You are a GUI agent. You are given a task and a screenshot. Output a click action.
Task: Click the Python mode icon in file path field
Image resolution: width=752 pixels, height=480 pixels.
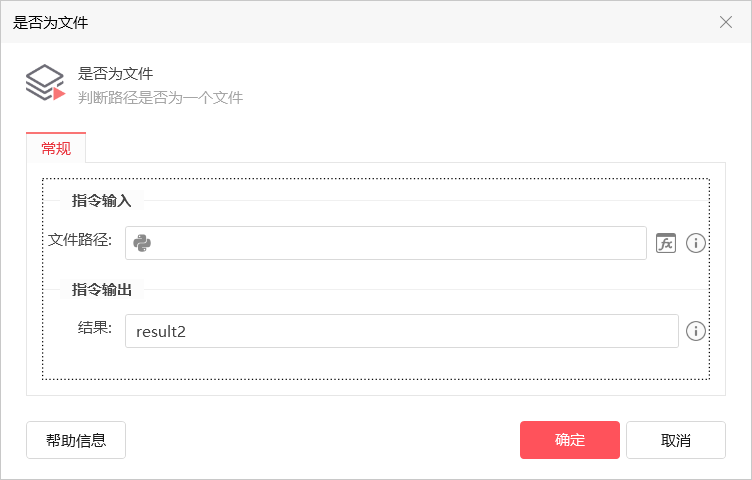point(142,243)
